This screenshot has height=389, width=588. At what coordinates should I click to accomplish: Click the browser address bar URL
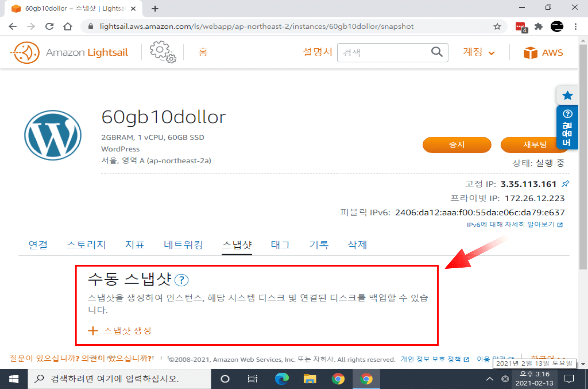(256, 26)
